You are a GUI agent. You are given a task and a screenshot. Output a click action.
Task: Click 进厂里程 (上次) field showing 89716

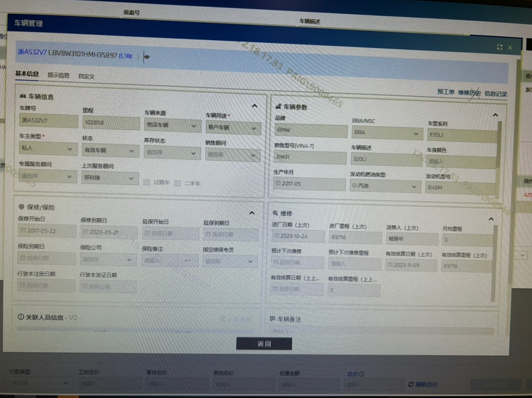point(355,238)
